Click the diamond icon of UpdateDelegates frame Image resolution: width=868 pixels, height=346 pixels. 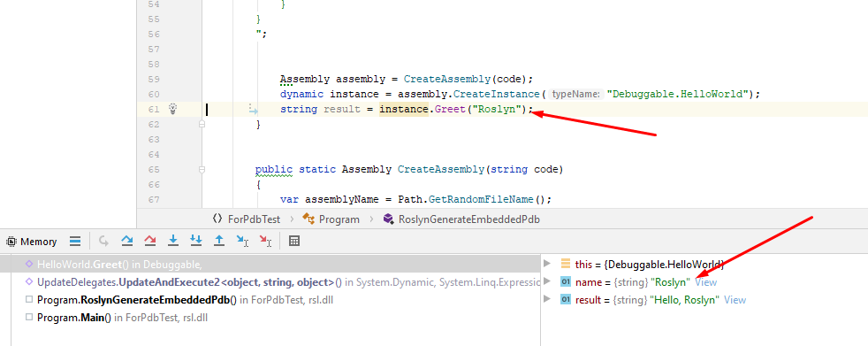(x=29, y=281)
